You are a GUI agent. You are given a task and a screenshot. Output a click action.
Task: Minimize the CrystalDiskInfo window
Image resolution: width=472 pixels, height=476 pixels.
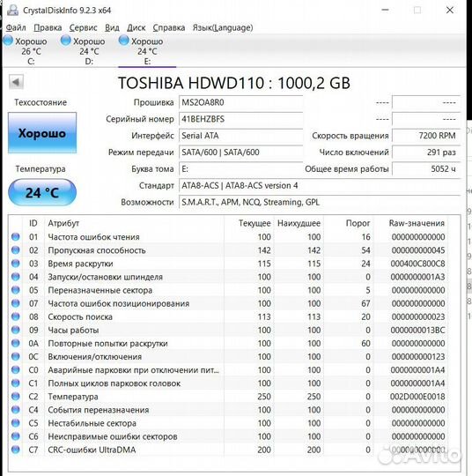point(385,10)
